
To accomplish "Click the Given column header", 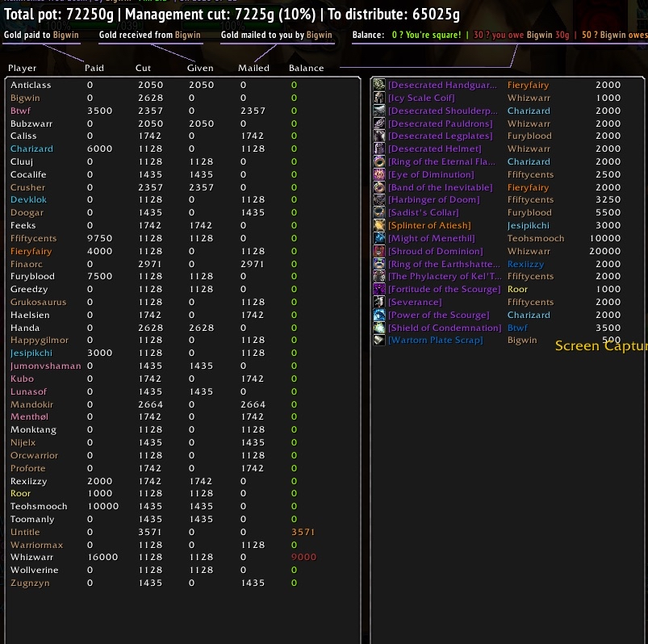I will tap(200, 69).
